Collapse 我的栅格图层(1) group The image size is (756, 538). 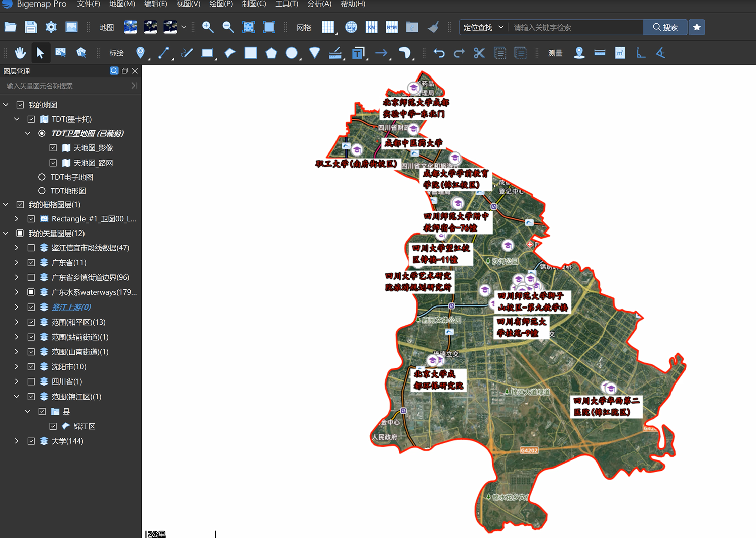pos(6,204)
